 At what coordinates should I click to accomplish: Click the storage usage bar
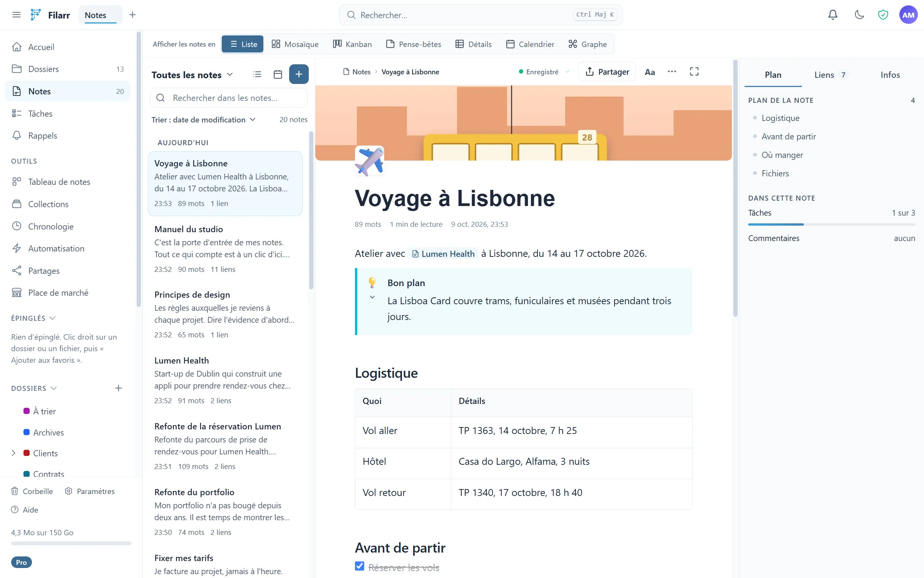71,543
